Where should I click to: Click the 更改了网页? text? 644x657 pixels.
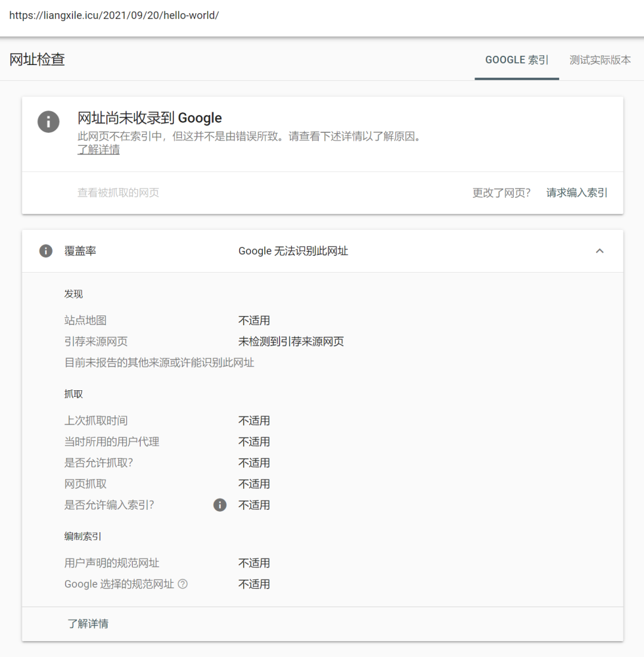click(x=501, y=193)
